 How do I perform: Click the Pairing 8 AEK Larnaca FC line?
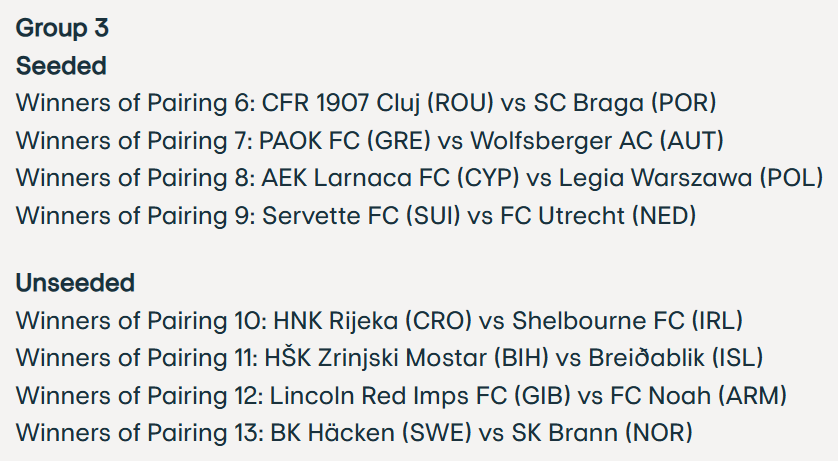click(420, 178)
